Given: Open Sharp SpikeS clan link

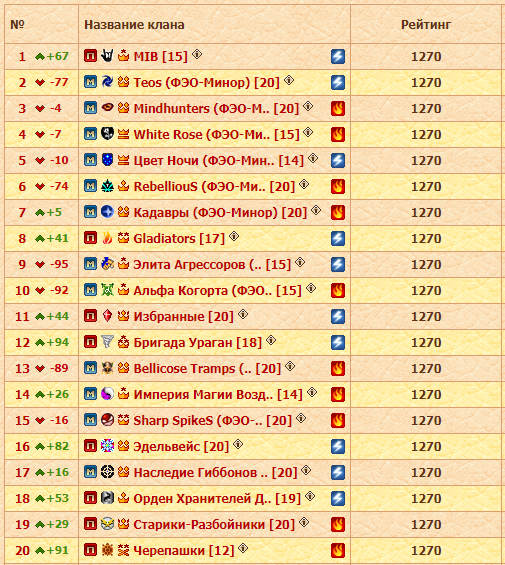Looking at the screenshot, I should (213, 421).
